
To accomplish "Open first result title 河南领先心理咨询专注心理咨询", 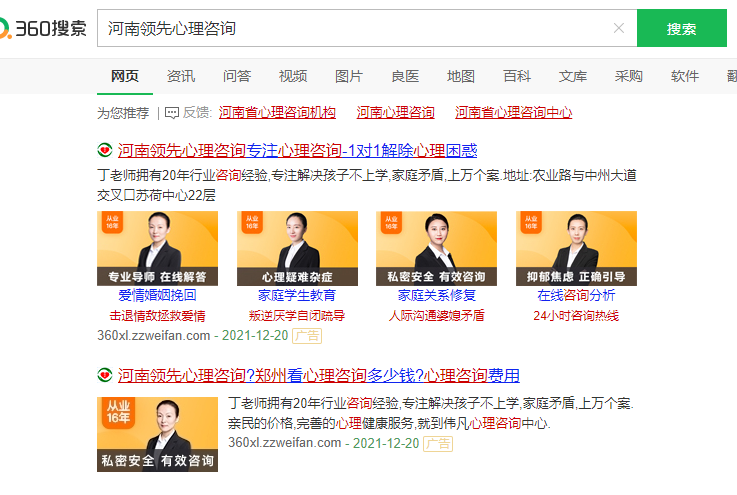I will tap(297, 151).
